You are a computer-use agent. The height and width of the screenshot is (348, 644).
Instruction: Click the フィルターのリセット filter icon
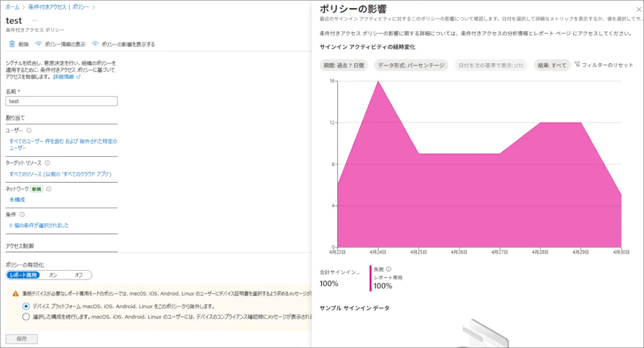pos(577,65)
